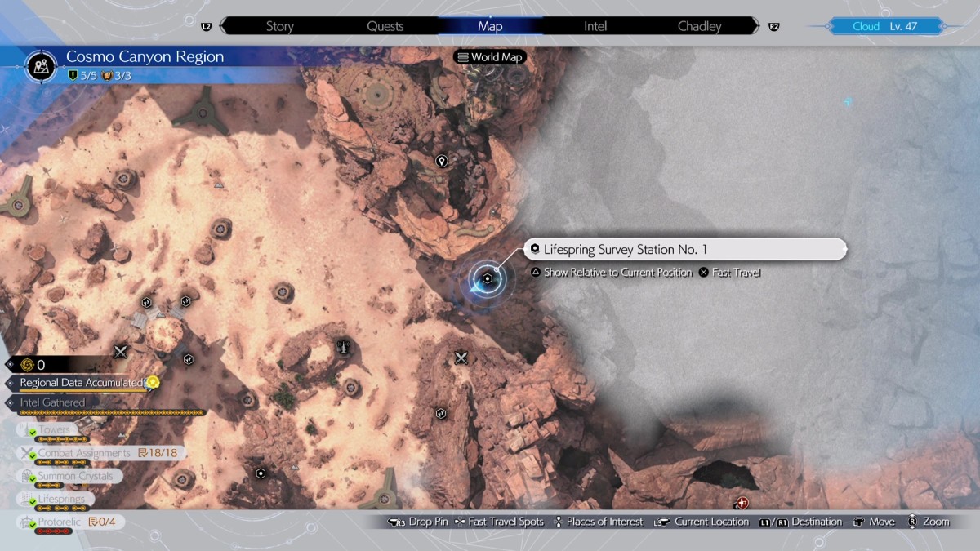Screen dimensions: 980x551
Task: Click the Current Location hint
Action: click(x=702, y=522)
